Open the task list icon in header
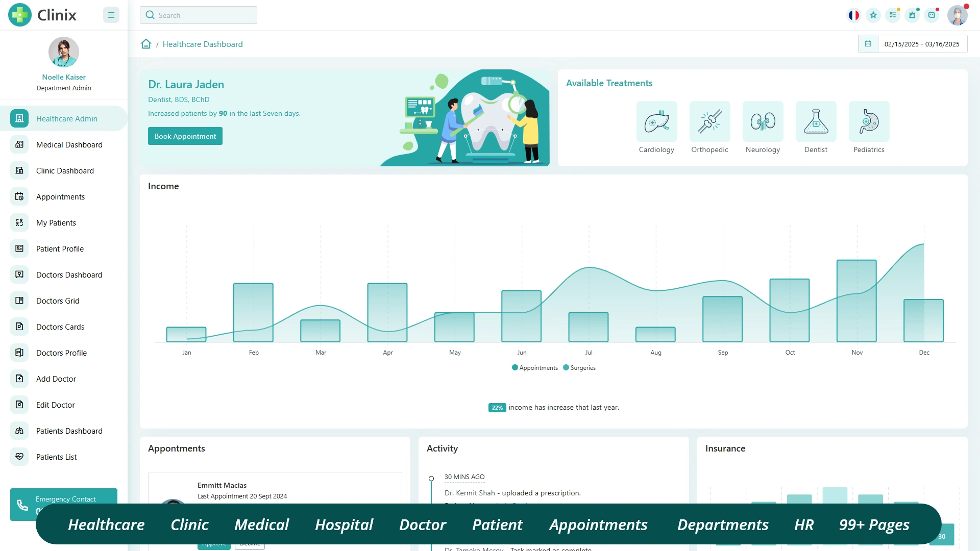Image resolution: width=980 pixels, height=551 pixels. click(x=893, y=15)
